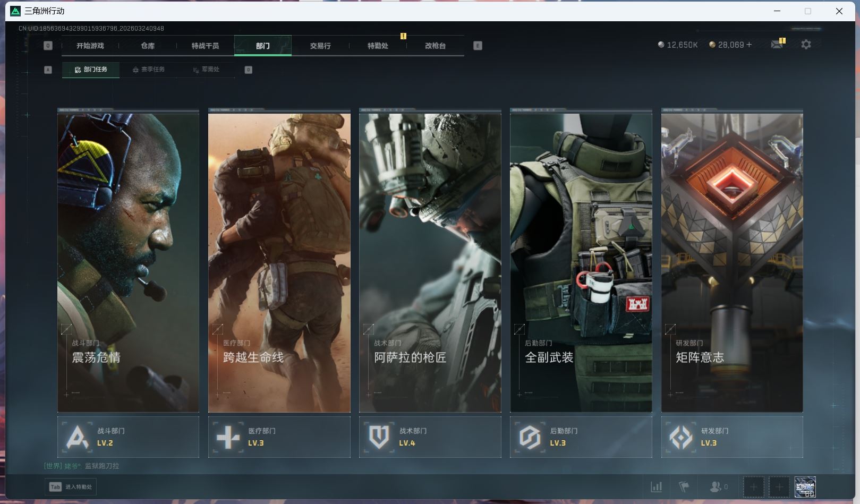Image resolution: width=860 pixels, height=504 pixels.
Task: Switch to the 仓库 tab
Action: tap(148, 46)
